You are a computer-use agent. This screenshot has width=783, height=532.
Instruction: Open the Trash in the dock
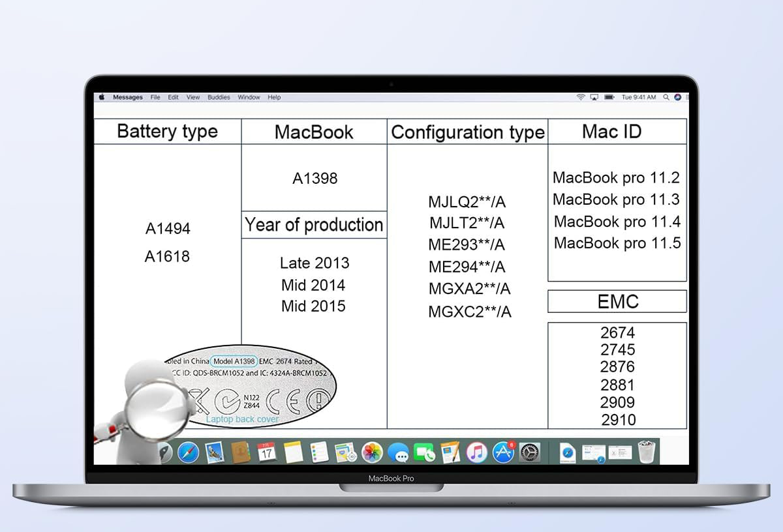click(646, 452)
